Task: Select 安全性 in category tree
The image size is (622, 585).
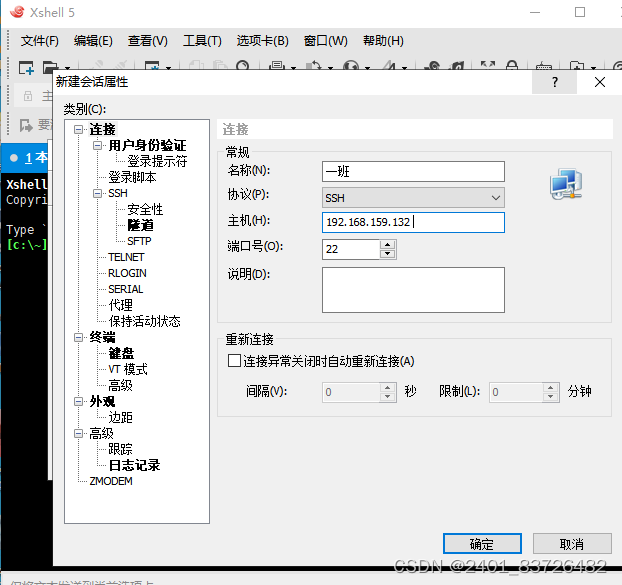Action: pos(145,209)
